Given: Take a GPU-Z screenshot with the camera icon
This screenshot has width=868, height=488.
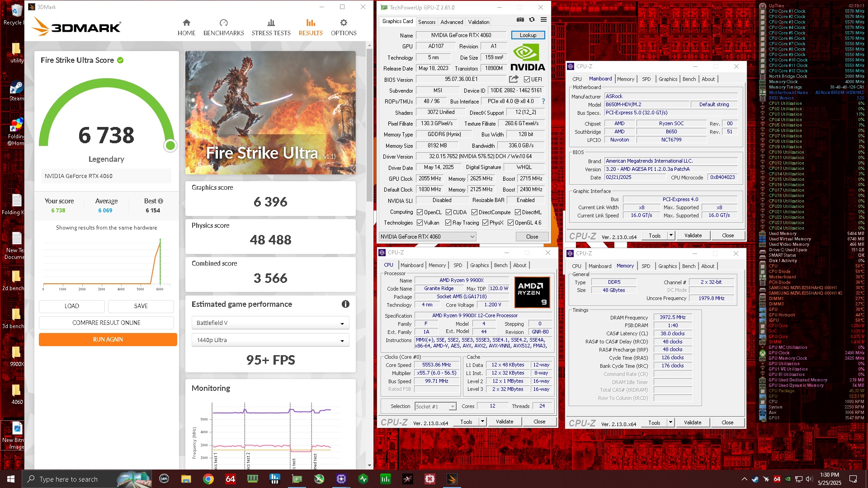Looking at the screenshot, I should coord(520,20).
